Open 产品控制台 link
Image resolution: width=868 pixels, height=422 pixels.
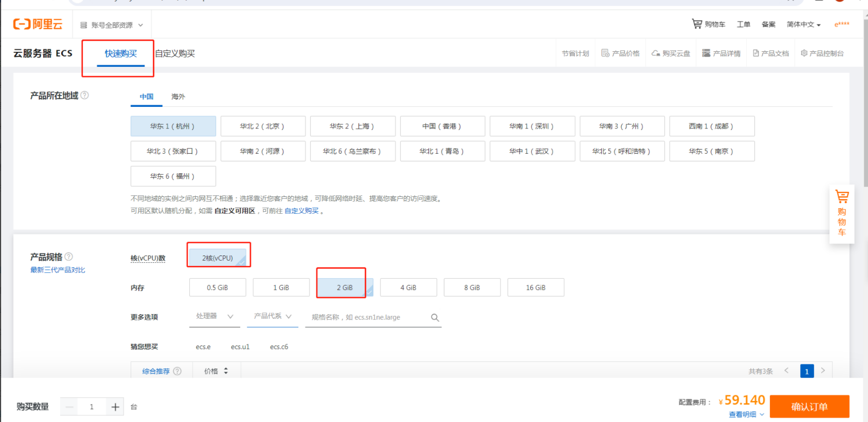pyautogui.click(x=822, y=53)
